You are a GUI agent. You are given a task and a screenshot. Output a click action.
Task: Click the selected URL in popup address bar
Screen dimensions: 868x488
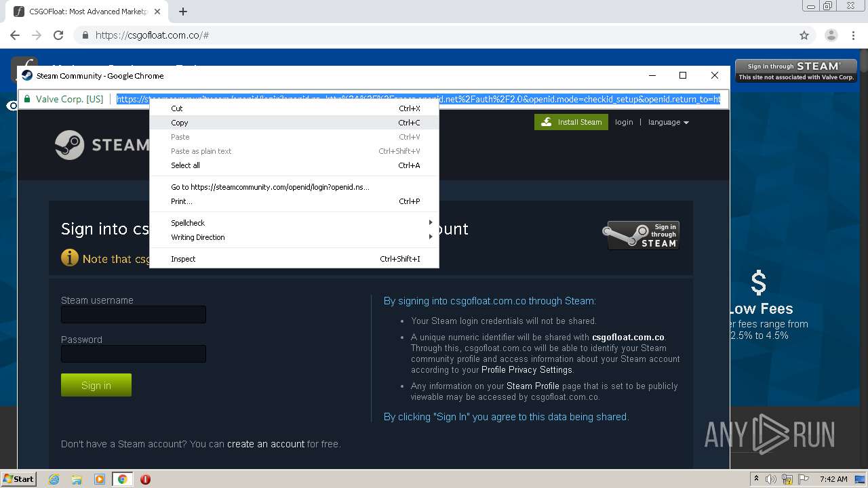click(418, 99)
